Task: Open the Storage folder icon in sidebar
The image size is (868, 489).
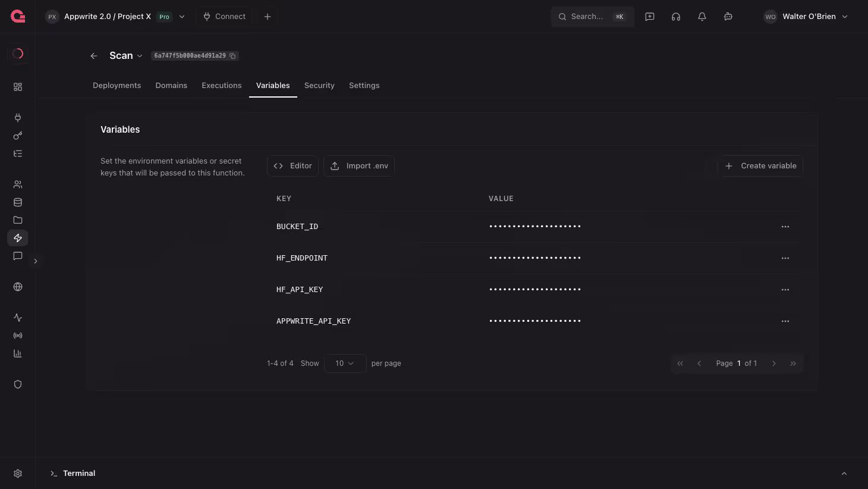Action: (18, 220)
